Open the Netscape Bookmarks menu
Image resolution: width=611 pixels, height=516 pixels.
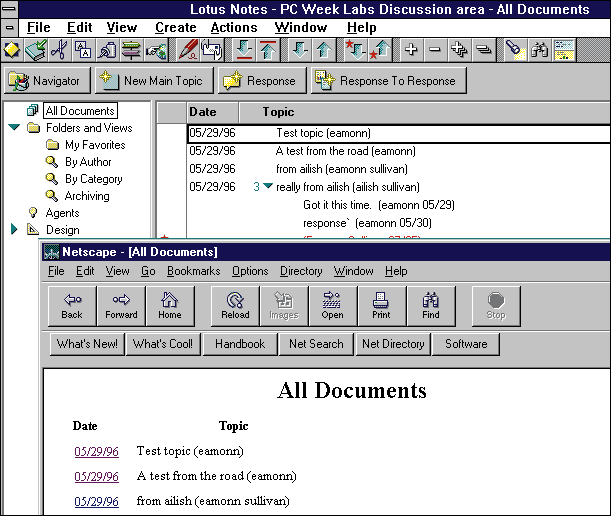pos(194,271)
